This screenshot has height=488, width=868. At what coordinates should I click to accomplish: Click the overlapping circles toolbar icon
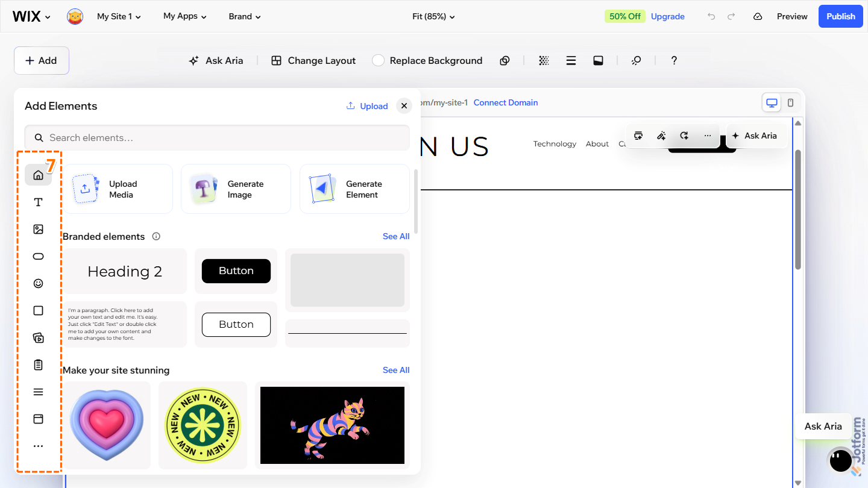click(x=505, y=60)
